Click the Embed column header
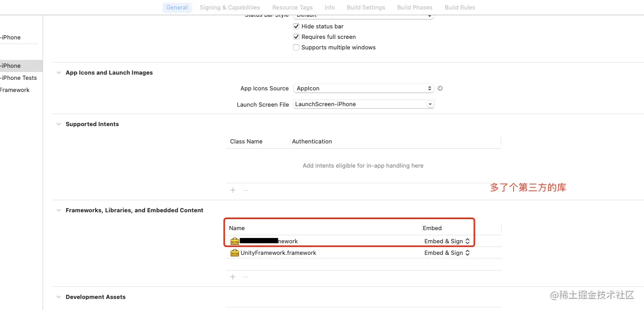 432,228
